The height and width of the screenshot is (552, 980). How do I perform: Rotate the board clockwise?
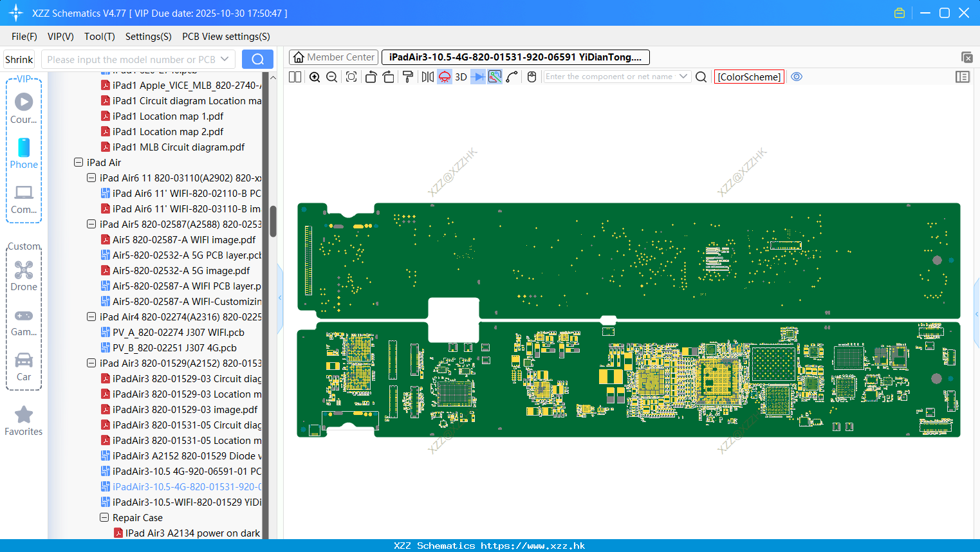click(389, 77)
